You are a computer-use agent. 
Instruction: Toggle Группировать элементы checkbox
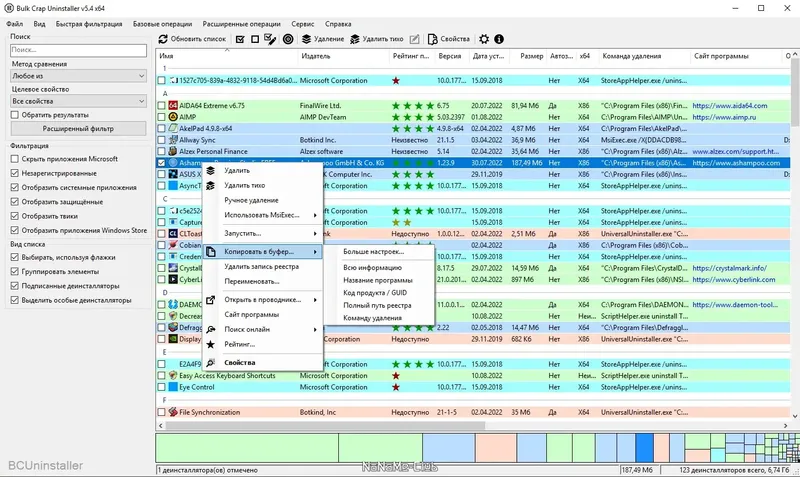[x=15, y=271]
